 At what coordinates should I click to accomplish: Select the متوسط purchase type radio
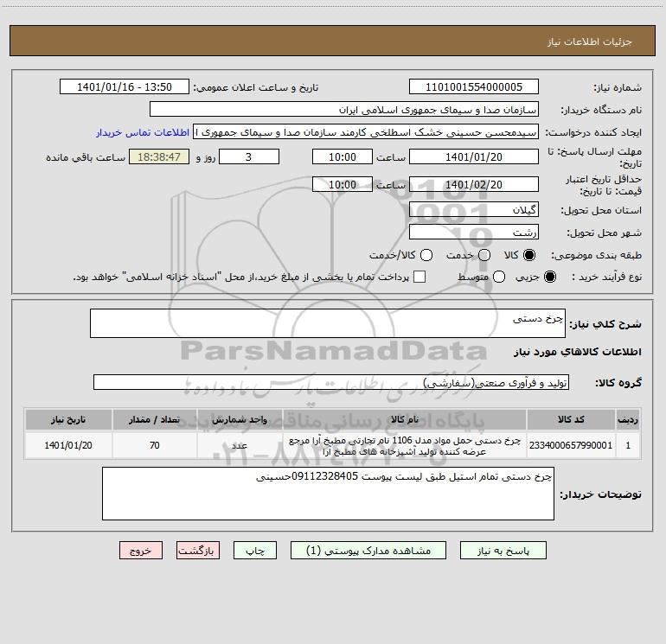click(x=499, y=277)
